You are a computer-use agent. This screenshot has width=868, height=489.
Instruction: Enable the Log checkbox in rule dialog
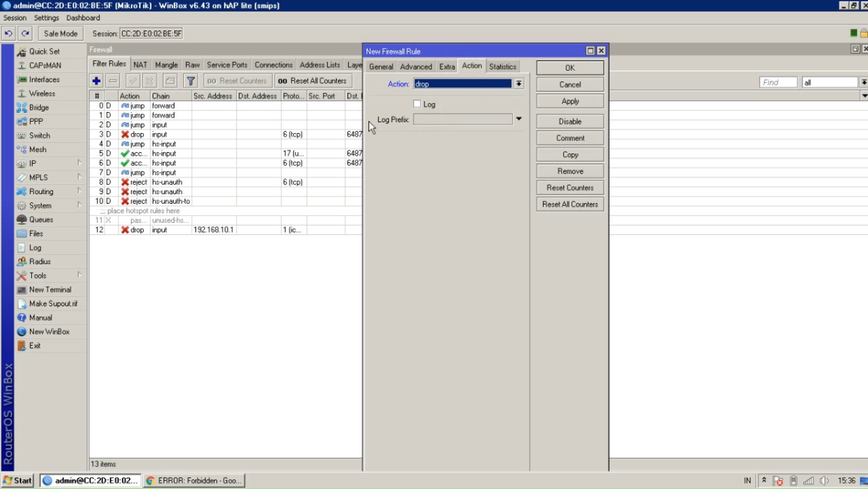coord(417,104)
